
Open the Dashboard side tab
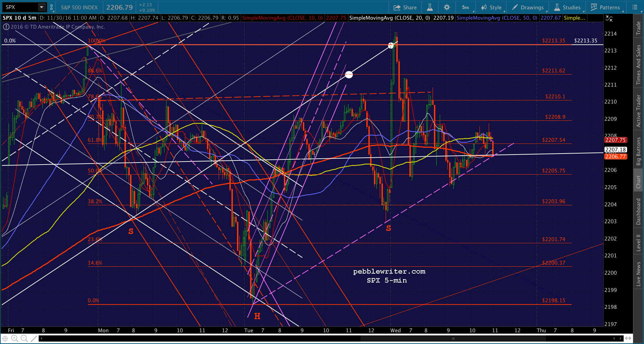638,211
